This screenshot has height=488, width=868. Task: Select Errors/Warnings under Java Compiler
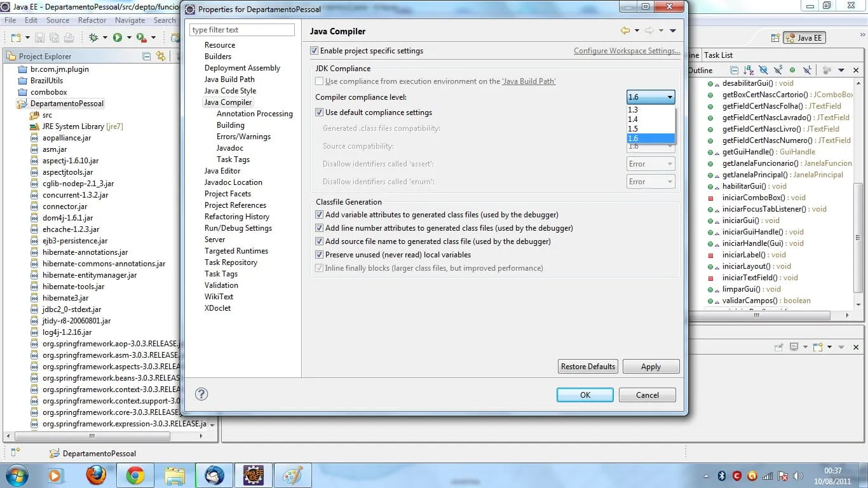tap(243, 137)
